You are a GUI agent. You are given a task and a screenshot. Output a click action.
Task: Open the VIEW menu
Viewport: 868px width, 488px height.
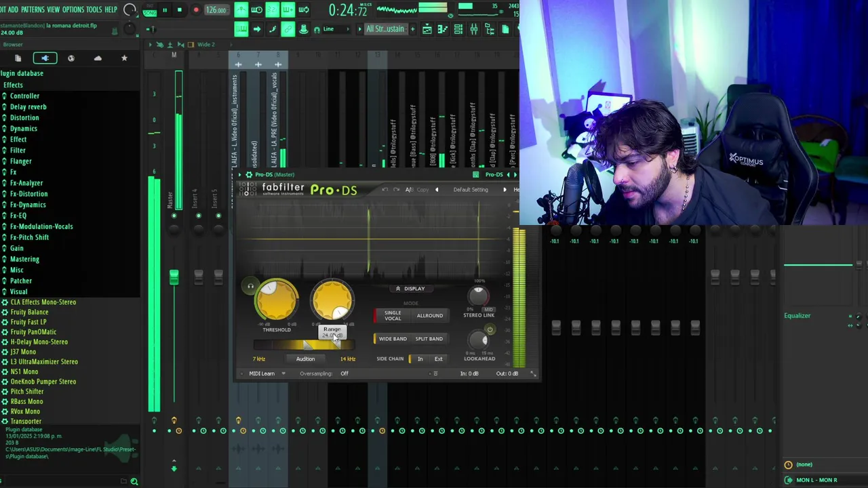(53, 9)
